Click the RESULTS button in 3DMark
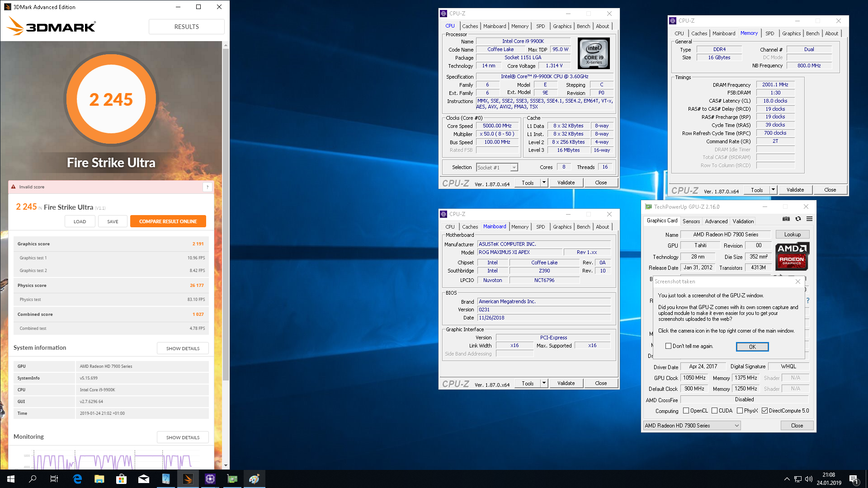Screen dimensions: 868x488 tap(187, 27)
